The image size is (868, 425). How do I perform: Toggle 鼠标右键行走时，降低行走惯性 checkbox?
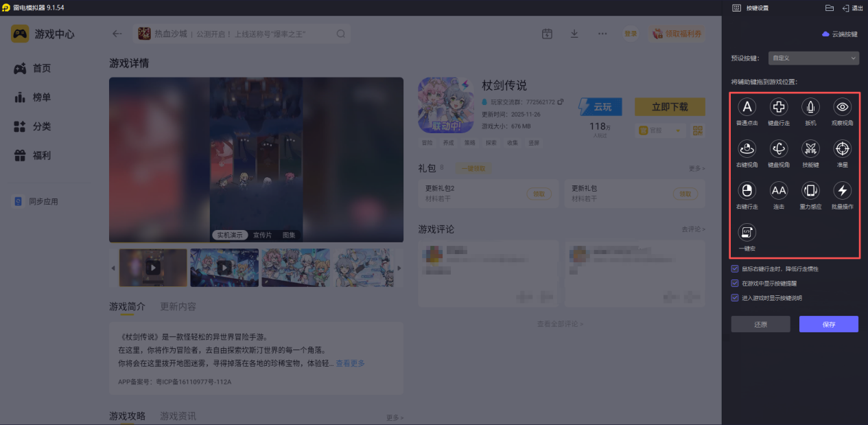pos(736,269)
